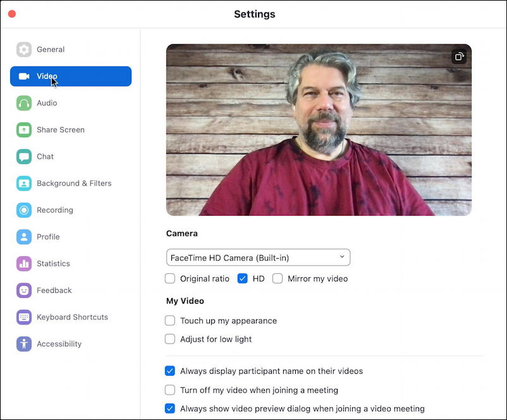
Task: Click the Chat bubble icon
Action: tap(24, 156)
